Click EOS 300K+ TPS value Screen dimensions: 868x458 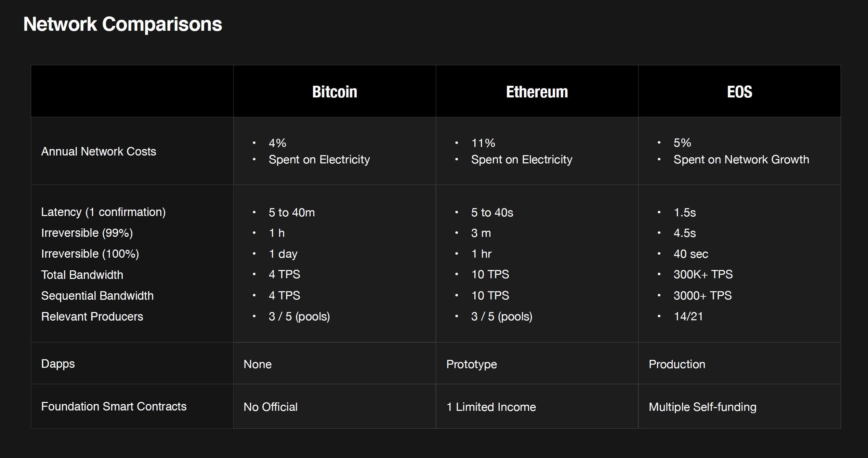(x=703, y=274)
